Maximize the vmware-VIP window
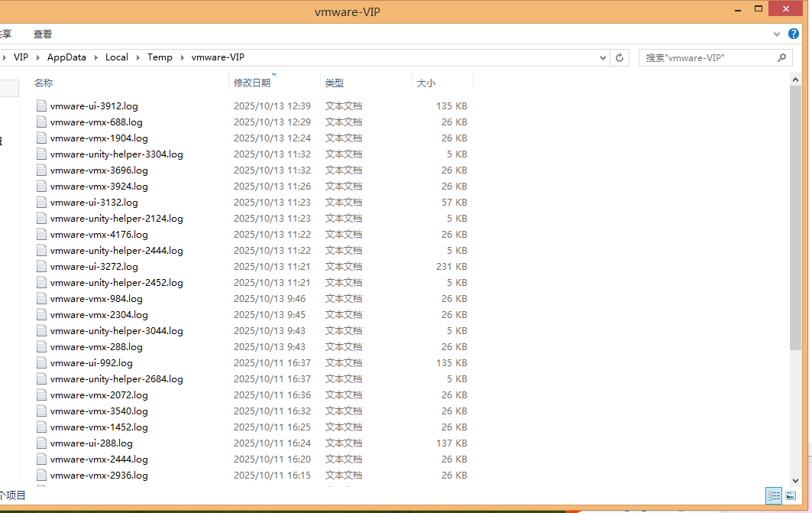This screenshot has height=513, width=812. tap(758, 9)
